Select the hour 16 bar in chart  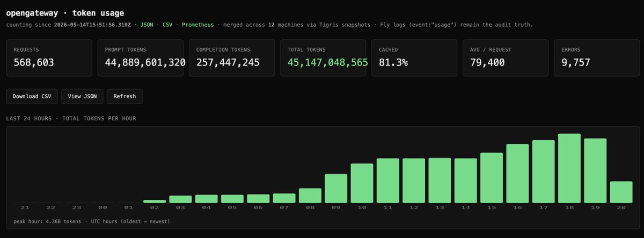517,174
